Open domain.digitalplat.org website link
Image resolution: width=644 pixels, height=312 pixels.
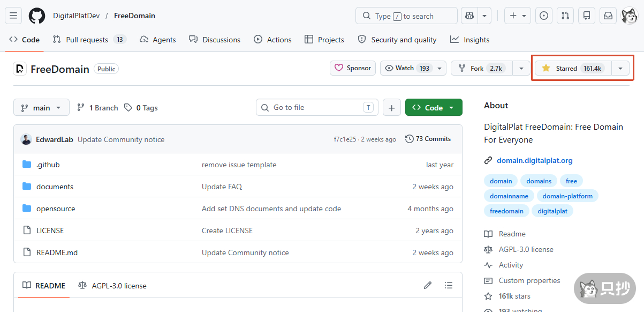[535, 160]
